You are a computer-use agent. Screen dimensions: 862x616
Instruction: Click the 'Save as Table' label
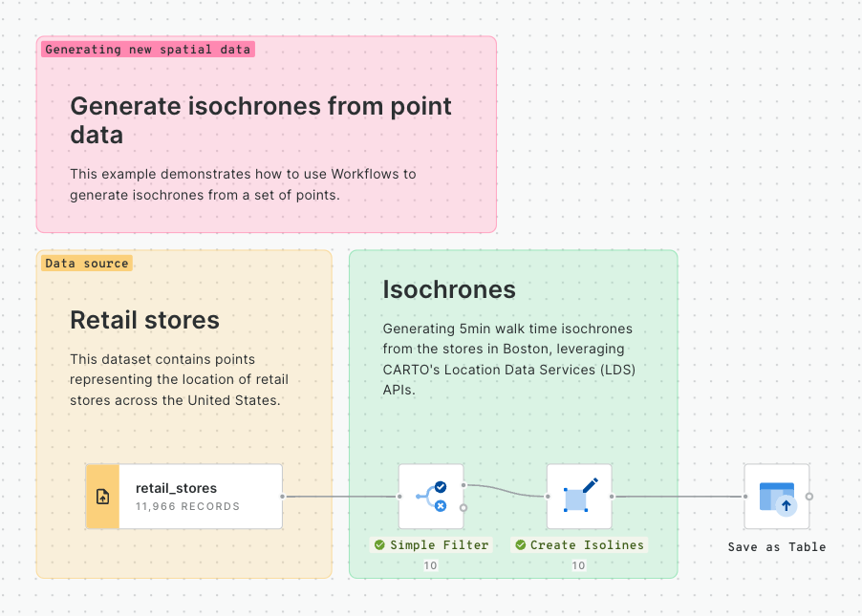tap(776, 547)
